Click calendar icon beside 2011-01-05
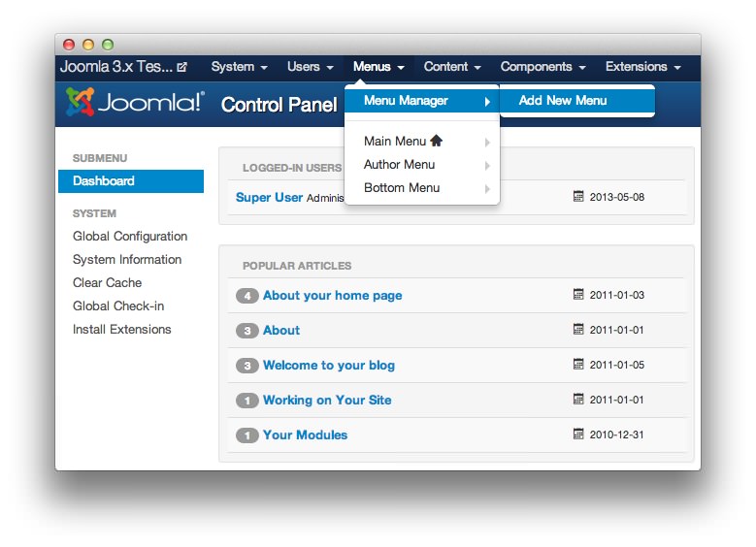This screenshot has width=756, height=547. (579, 365)
